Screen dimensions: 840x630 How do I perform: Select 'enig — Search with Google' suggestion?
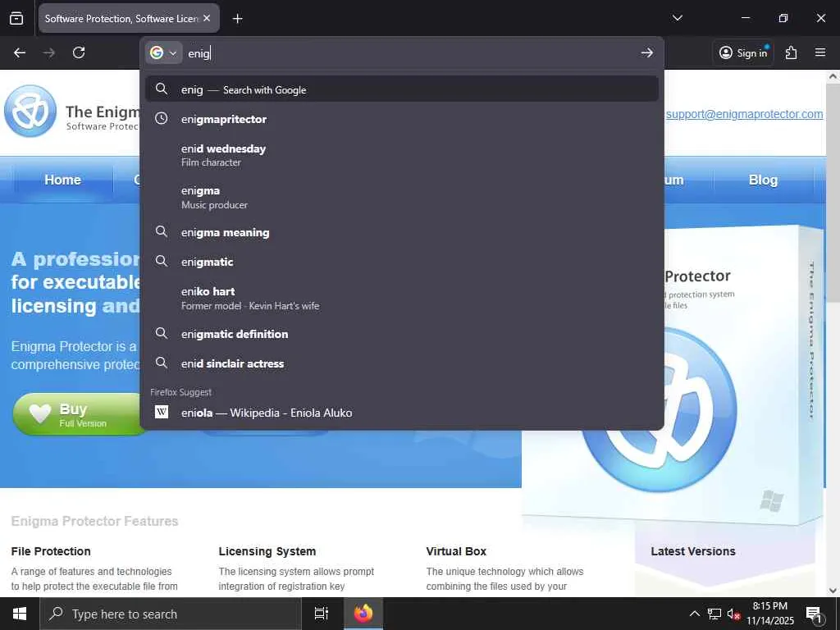tap(402, 89)
